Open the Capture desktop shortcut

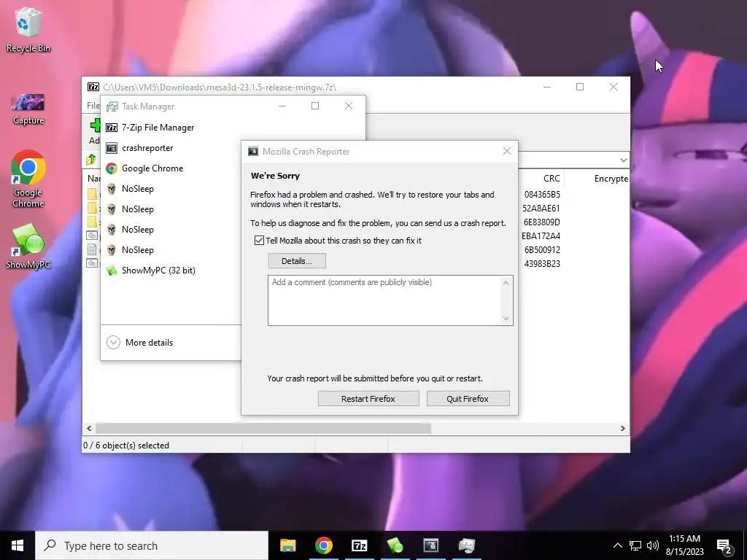(x=28, y=109)
